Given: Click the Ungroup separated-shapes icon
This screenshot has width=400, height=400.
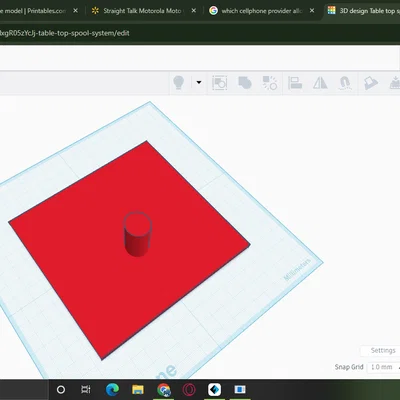Looking at the screenshot, I should tap(270, 83).
